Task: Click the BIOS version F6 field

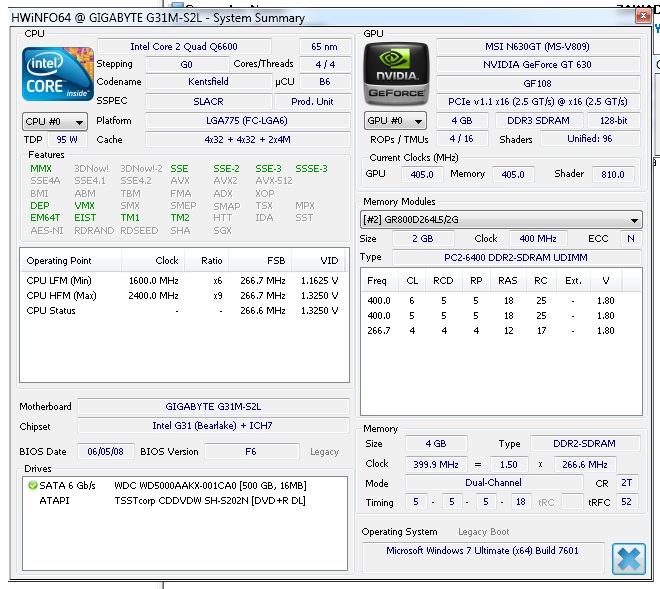Action: pos(251,452)
